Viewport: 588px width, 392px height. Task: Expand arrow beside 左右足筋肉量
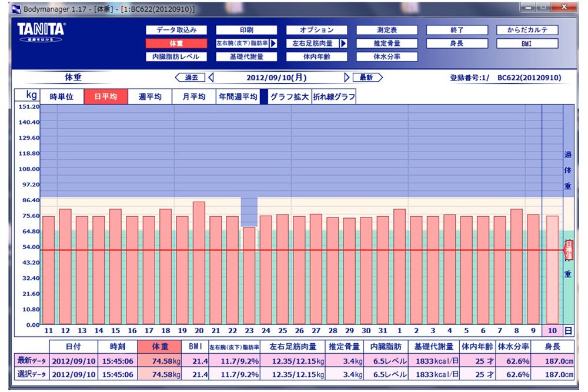tap(343, 43)
